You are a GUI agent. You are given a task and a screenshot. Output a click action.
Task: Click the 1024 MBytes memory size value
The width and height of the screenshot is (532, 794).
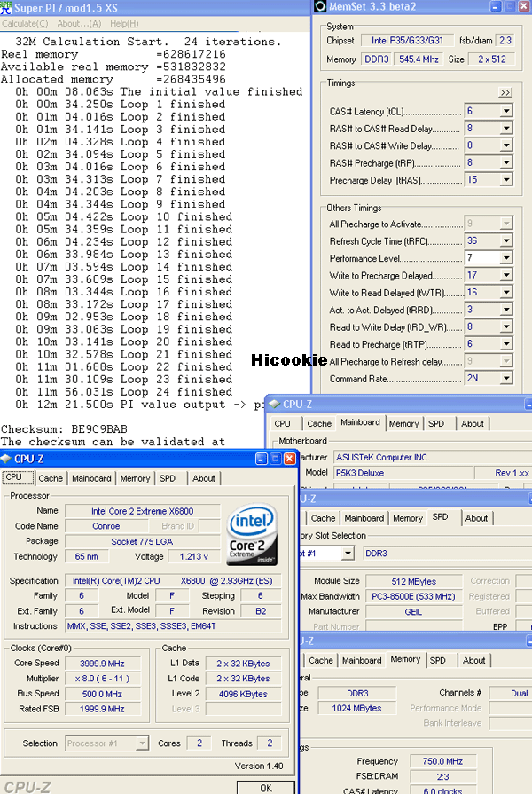click(x=356, y=708)
